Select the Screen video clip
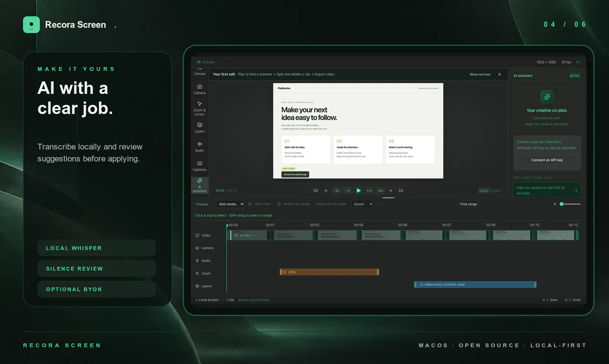Viewport: 609px width, 364px height. pyautogui.click(x=403, y=235)
